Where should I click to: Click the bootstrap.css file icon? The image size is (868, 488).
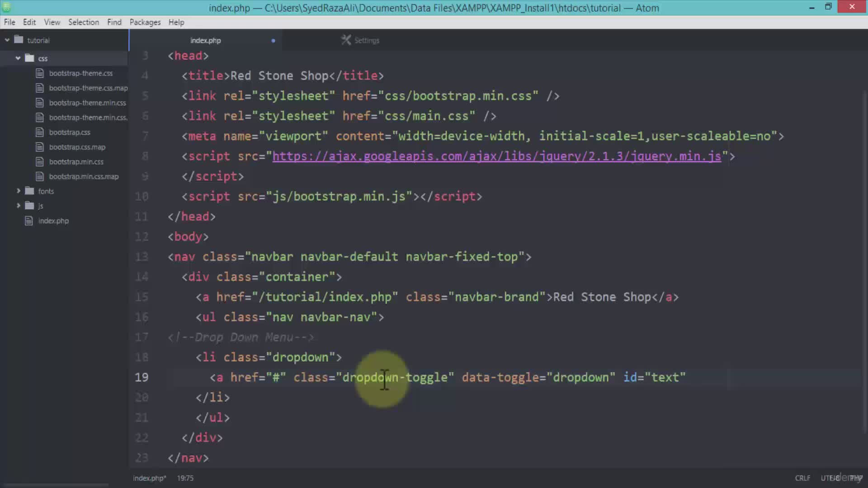pyautogui.click(x=40, y=132)
